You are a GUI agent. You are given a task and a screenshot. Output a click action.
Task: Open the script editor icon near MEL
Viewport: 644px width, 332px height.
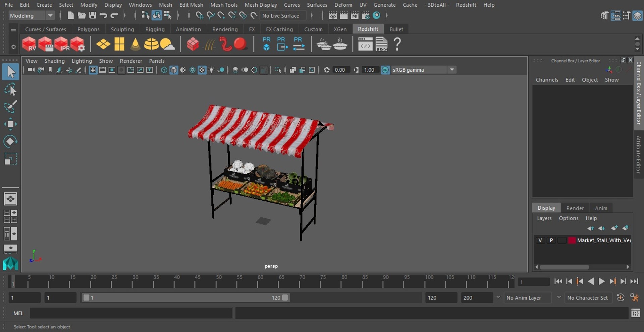pos(635,313)
